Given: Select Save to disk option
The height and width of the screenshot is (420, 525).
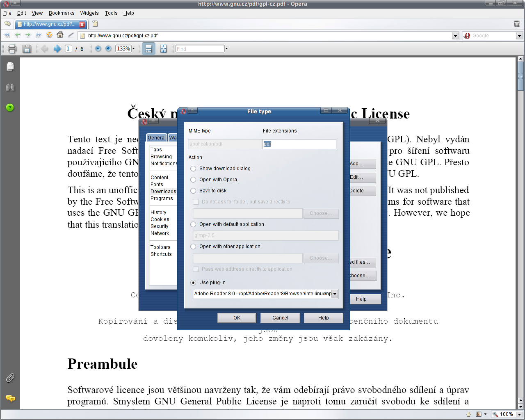Looking at the screenshot, I should pos(208,191).
